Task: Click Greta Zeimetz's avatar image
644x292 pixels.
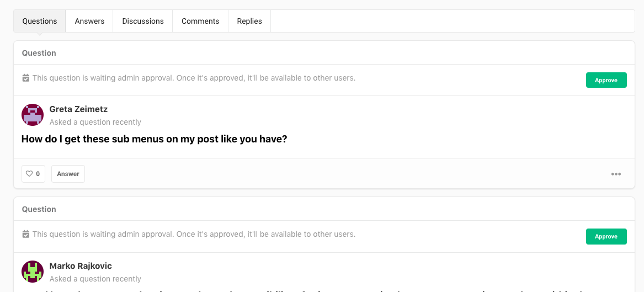Action: [33, 115]
